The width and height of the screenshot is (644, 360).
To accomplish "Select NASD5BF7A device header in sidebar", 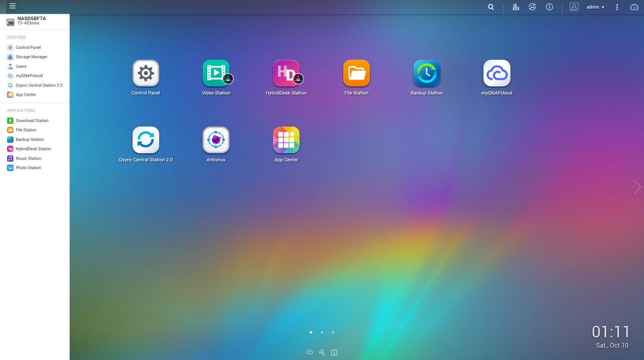I will [35, 21].
